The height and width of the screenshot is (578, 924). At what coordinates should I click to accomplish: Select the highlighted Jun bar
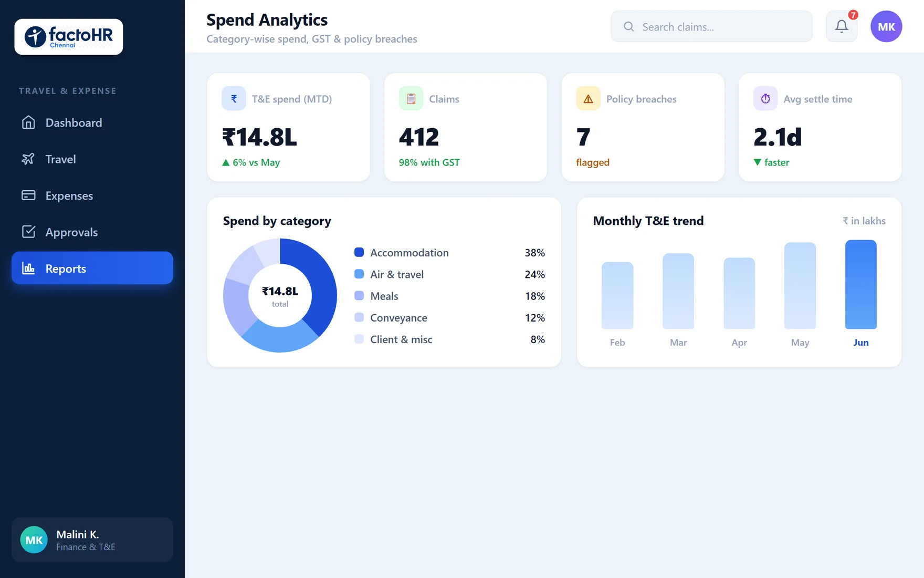click(861, 284)
